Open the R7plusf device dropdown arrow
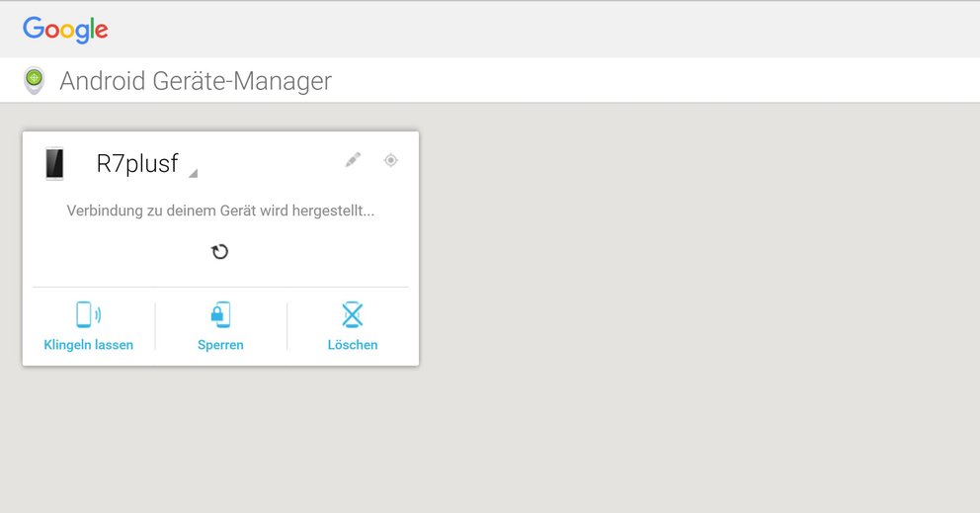 [193, 173]
